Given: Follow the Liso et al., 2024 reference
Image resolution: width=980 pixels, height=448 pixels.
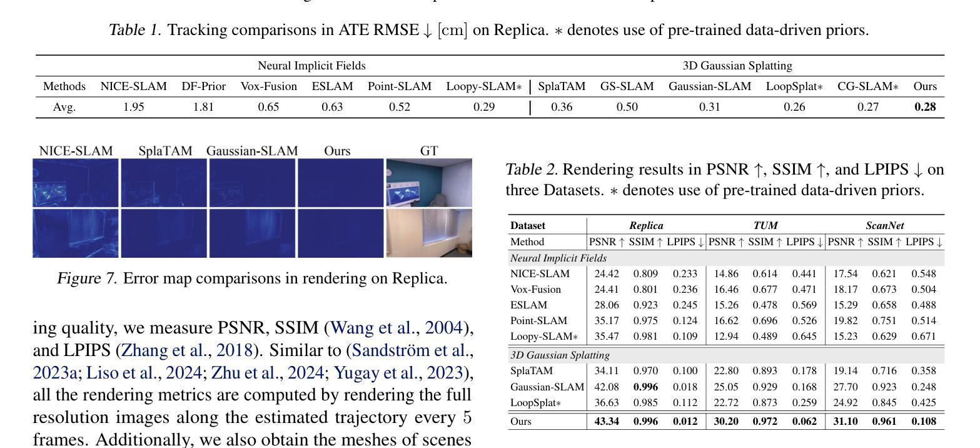Looking at the screenshot, I should [x=144, y=373].
